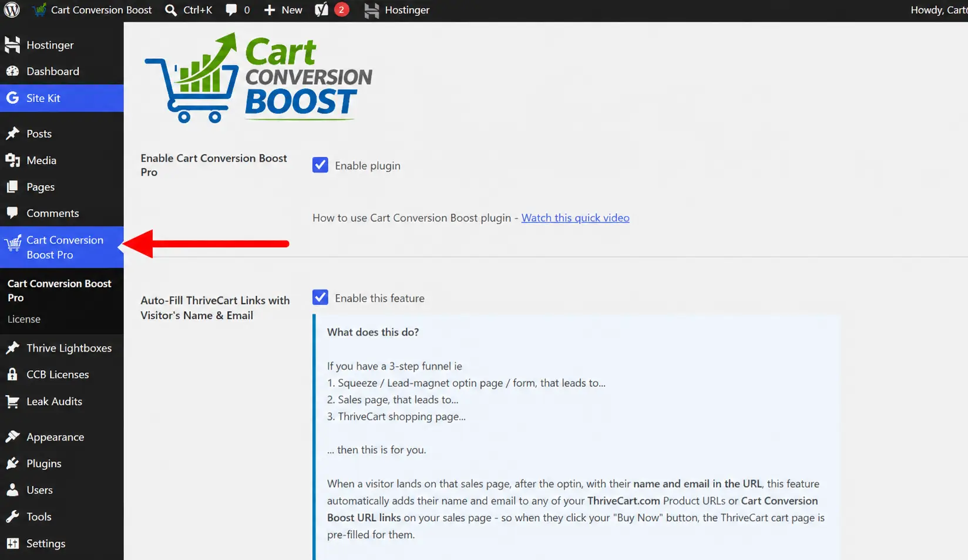Image resolution: width=968 pixels, height=560 pixels.
Task: Open Yoast SEO notifications icon
Action: (321, 10)
